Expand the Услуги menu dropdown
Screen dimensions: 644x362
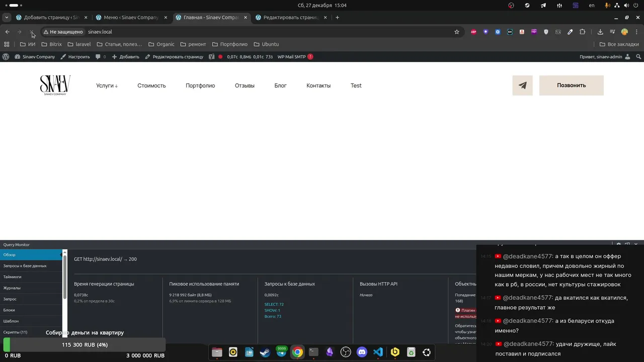pyautogui.click(x=107, y=85)
